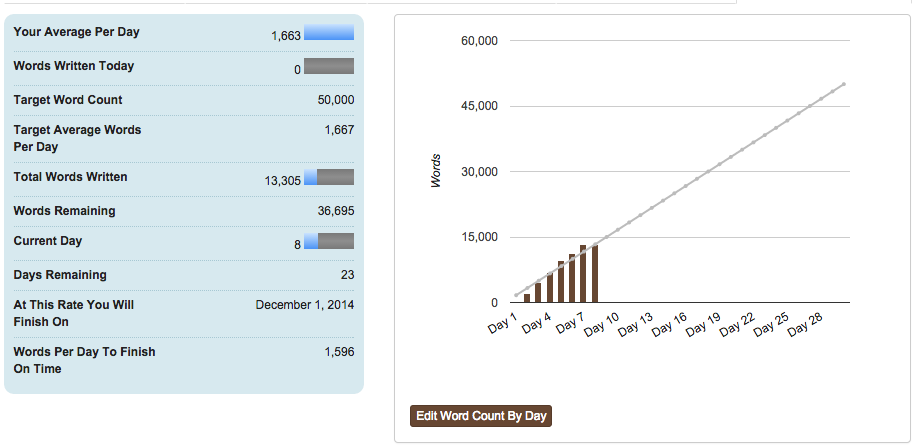Click the Days Remaining value 23
The width and height of the screenshot is (912, 448).
point(347,275)
